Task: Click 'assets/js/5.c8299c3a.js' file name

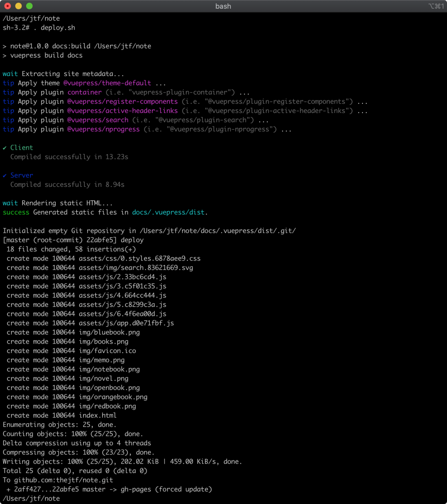Action: click(x=123, y=304)
